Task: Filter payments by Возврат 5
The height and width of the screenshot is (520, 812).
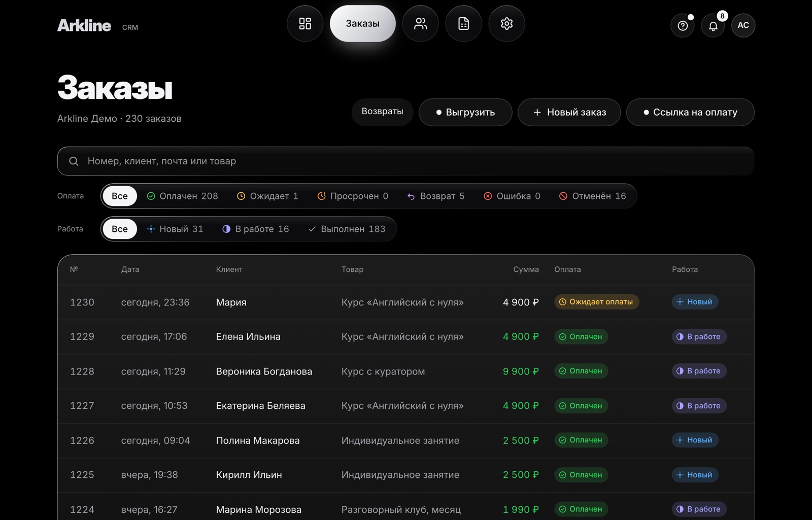Action: coord(436,196)
